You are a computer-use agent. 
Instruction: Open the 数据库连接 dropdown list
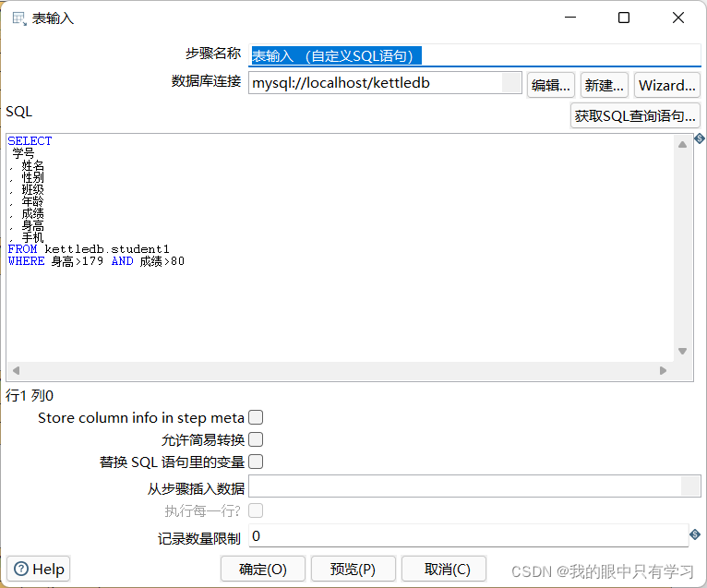511,83
